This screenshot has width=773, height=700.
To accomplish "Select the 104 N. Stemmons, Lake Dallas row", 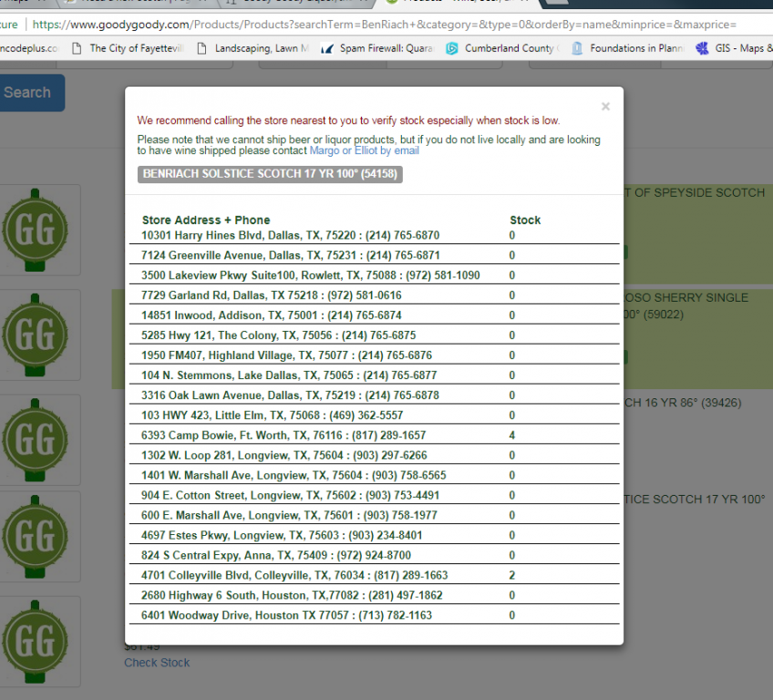I will tap(374, 376).
